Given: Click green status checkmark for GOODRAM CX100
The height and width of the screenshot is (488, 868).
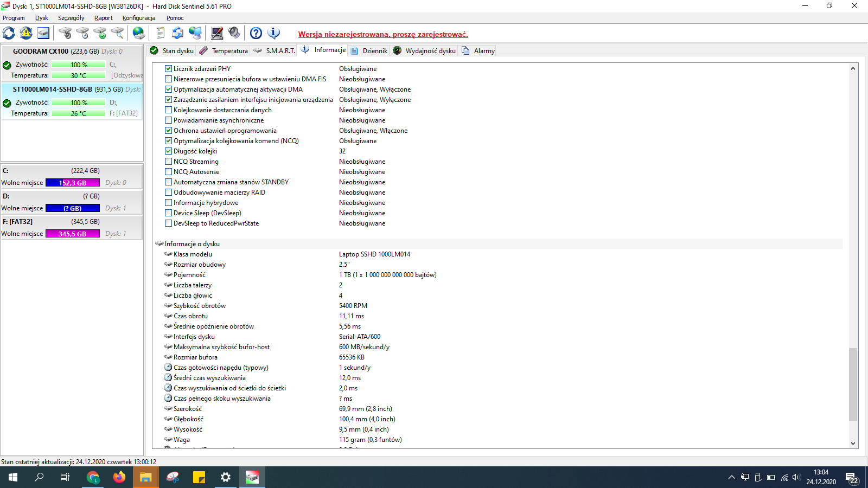Looking at the screenshot, I should 7,65.
